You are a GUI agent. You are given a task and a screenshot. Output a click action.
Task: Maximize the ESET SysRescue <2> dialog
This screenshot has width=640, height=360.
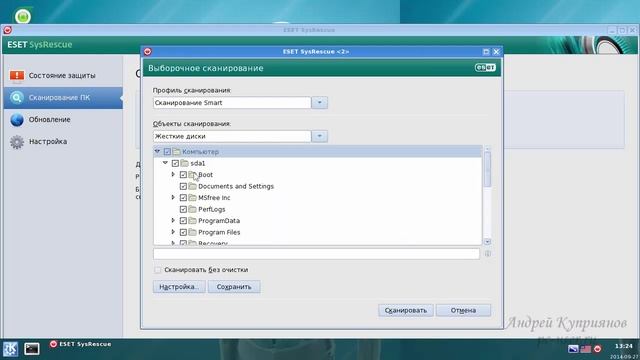click(486, 51)
